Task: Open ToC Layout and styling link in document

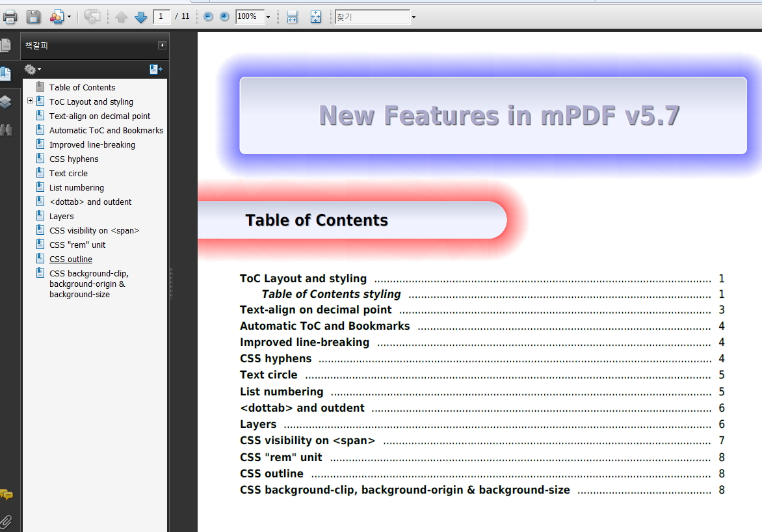Action: (x=303, y=278)
